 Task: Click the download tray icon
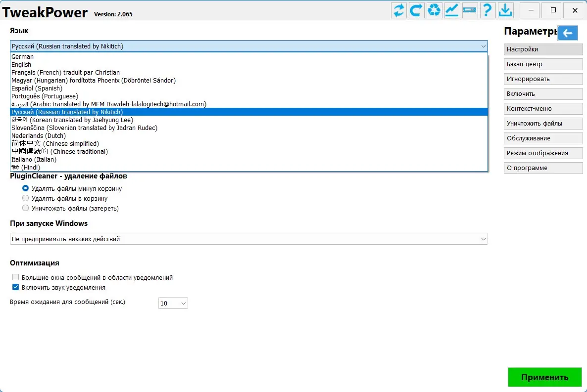click(x=505, y=10)
